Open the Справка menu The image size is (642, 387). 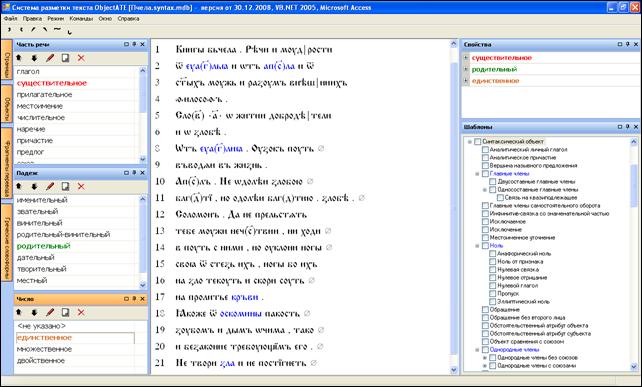pos(128,19)
